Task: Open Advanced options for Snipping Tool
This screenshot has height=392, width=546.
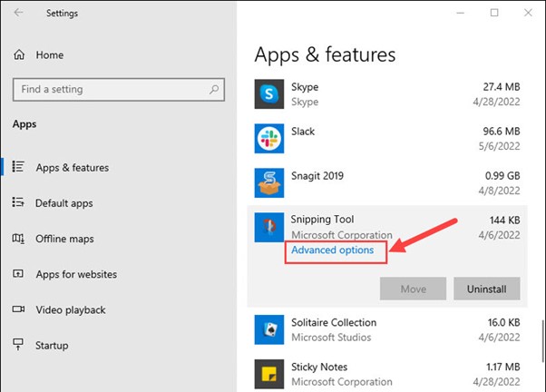Action: (332, 250)
